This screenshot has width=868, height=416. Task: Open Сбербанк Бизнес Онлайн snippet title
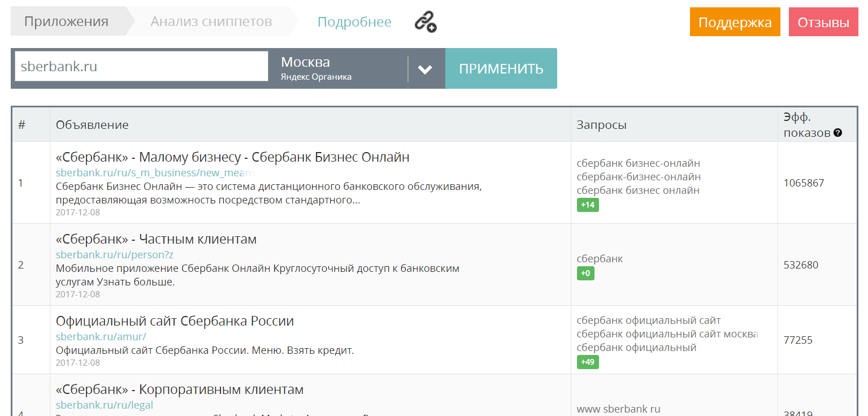(x=233, y=157)
